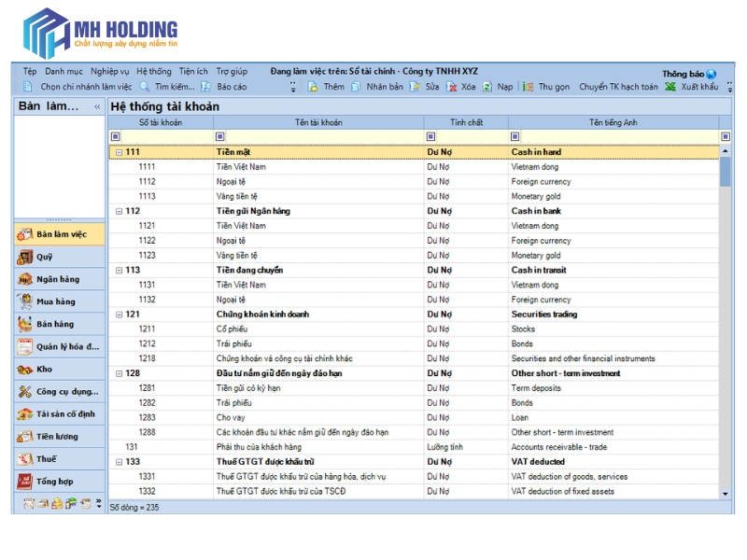Open the Bán hàng module
The height and width of the screenshot is (560, 747).
click(x=60, y=324)
